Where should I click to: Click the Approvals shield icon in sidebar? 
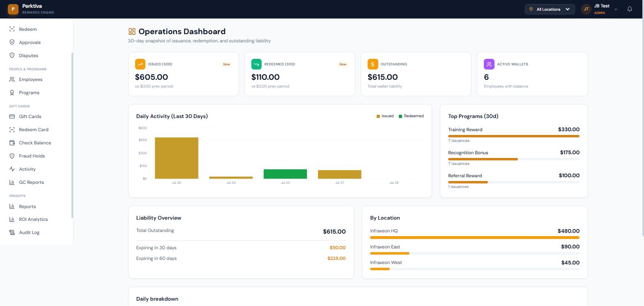(12, 42)
